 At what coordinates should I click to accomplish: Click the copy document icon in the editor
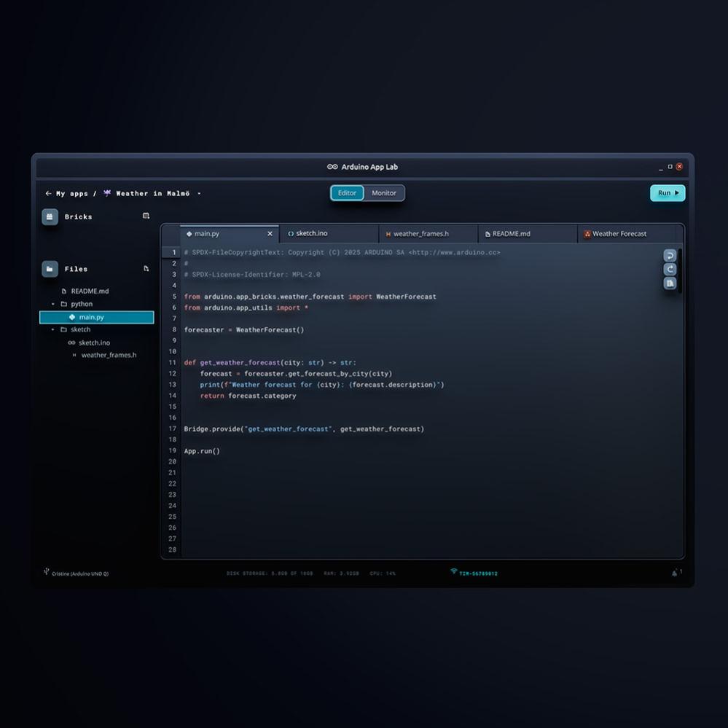[670, 283]
